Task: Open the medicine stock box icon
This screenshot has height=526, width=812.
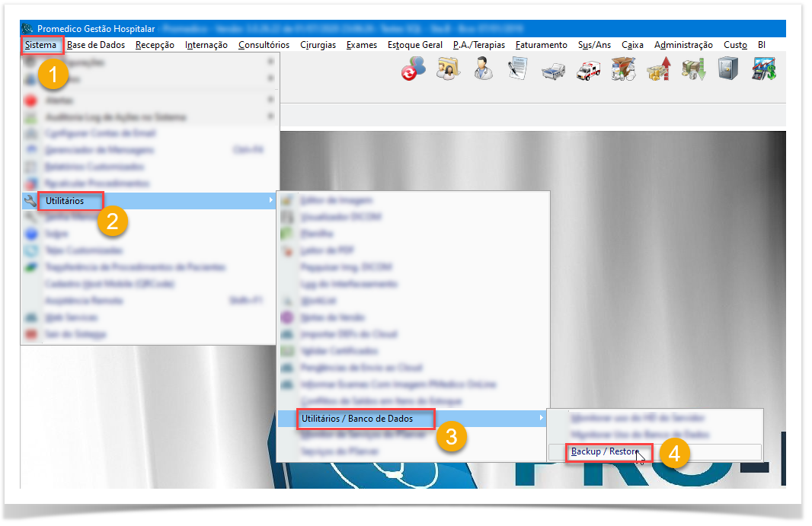Action: tap(623, 70)
